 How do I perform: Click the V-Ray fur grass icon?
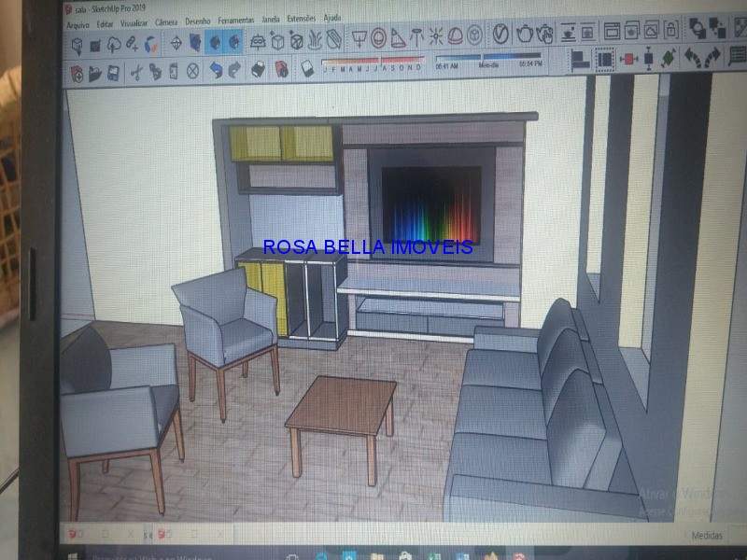315,40
